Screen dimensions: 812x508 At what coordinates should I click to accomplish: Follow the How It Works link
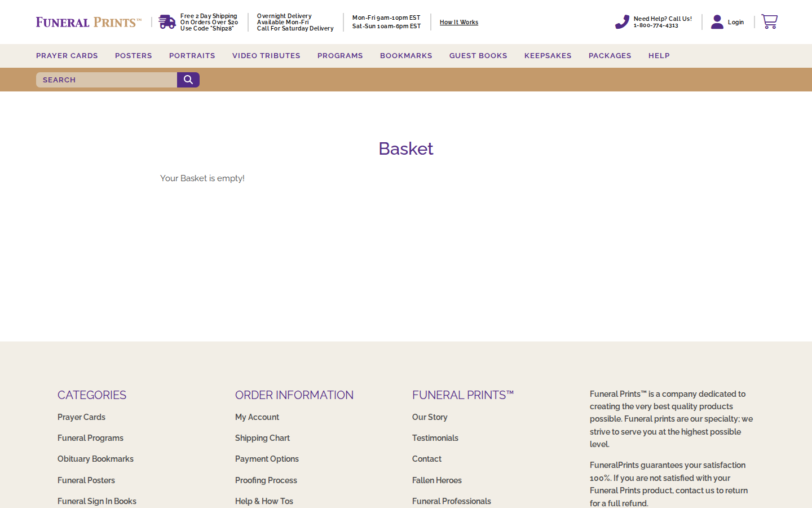click(459, 23)
